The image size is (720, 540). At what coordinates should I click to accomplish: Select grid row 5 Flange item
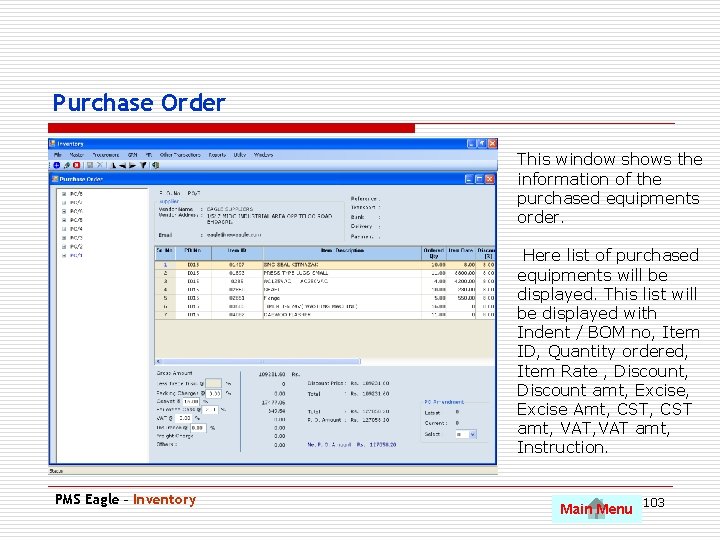325,298
